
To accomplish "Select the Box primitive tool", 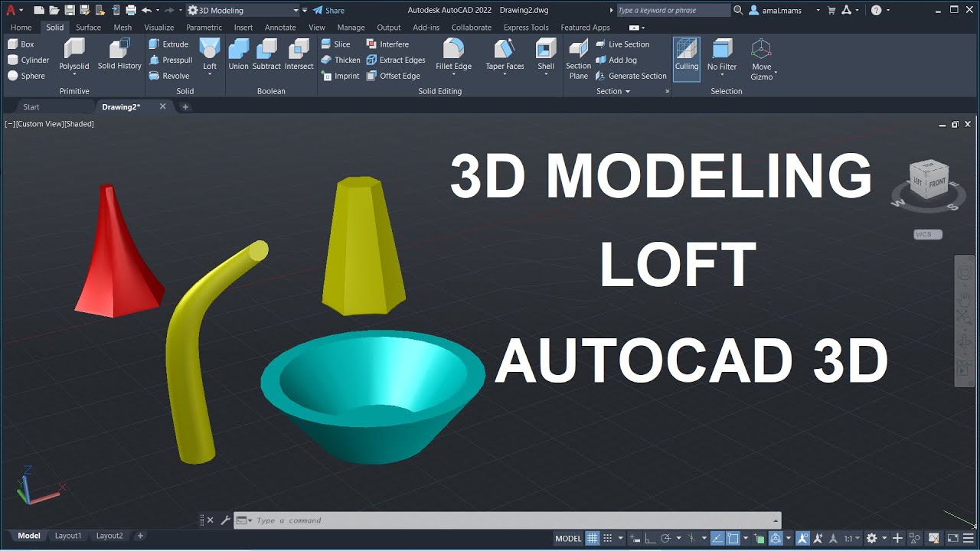I will click(21, 44).
